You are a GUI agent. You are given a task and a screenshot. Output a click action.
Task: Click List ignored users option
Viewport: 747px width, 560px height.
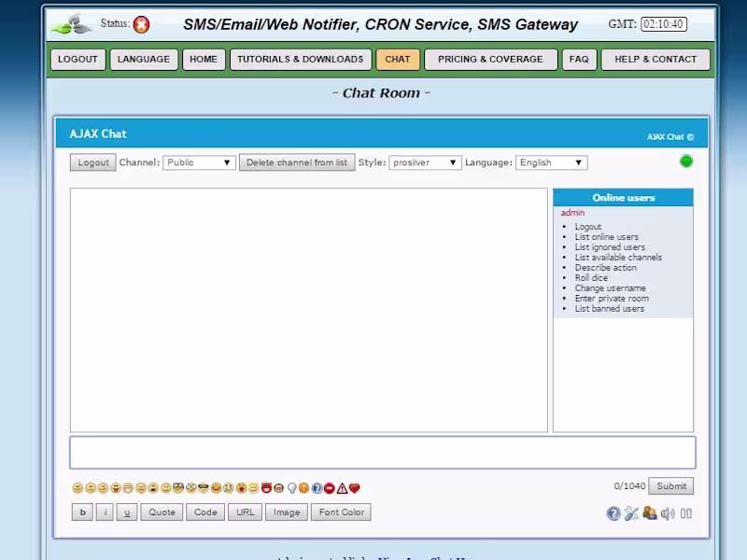[x=610, y=247]
